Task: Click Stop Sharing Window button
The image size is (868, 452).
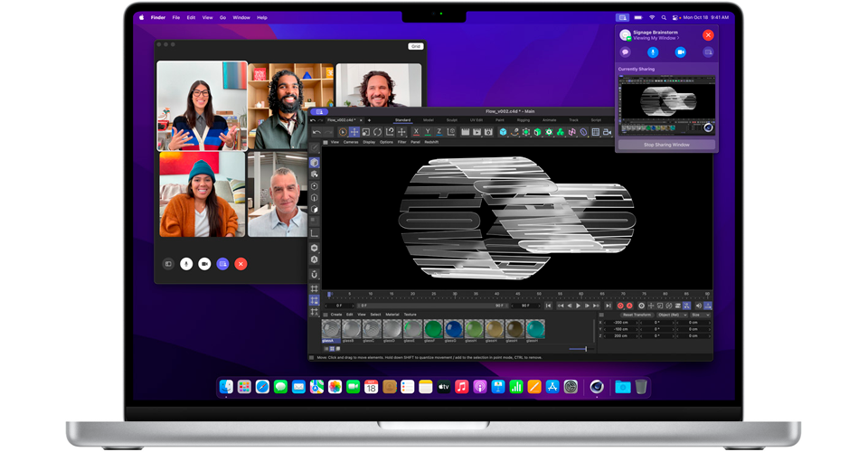Action: pyautogui.click(x=666, y=145)
